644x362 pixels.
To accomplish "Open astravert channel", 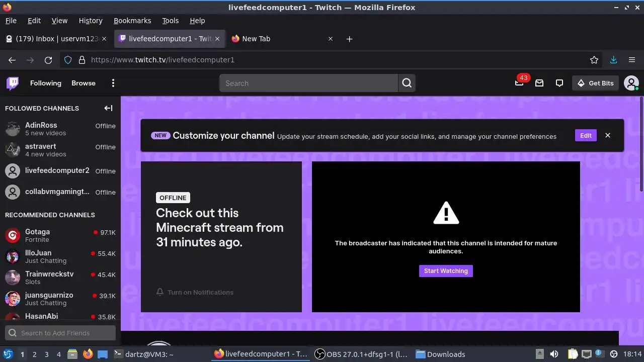I will pos(60,150).
